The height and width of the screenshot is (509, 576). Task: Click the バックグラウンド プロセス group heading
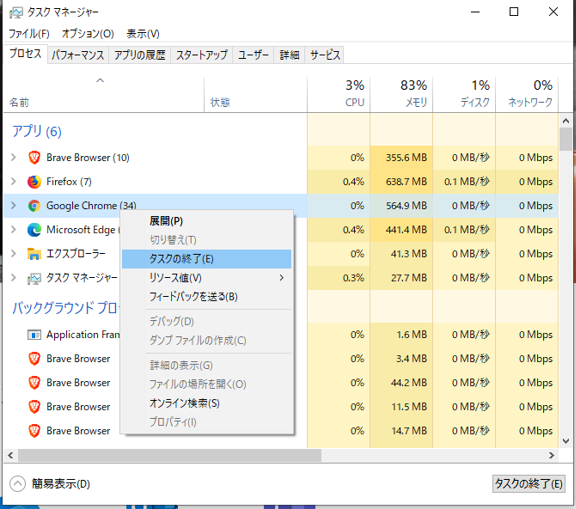(66, 308)
